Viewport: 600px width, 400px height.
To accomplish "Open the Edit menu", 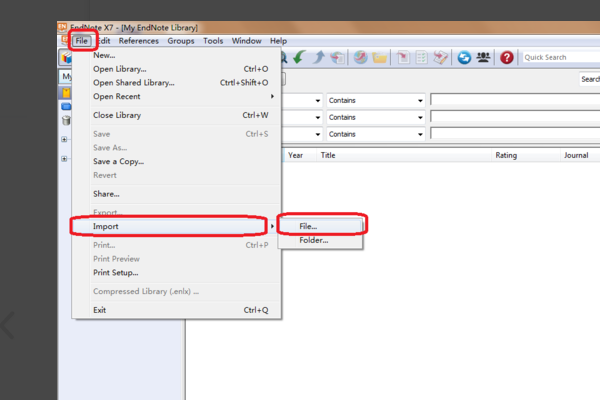I will pos(103,41).
